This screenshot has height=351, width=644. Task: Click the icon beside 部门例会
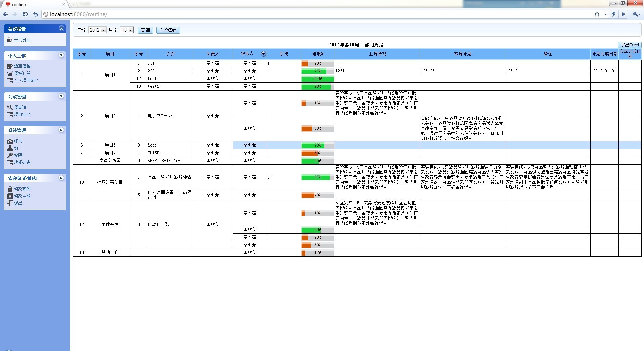click(x=10, y=40)
